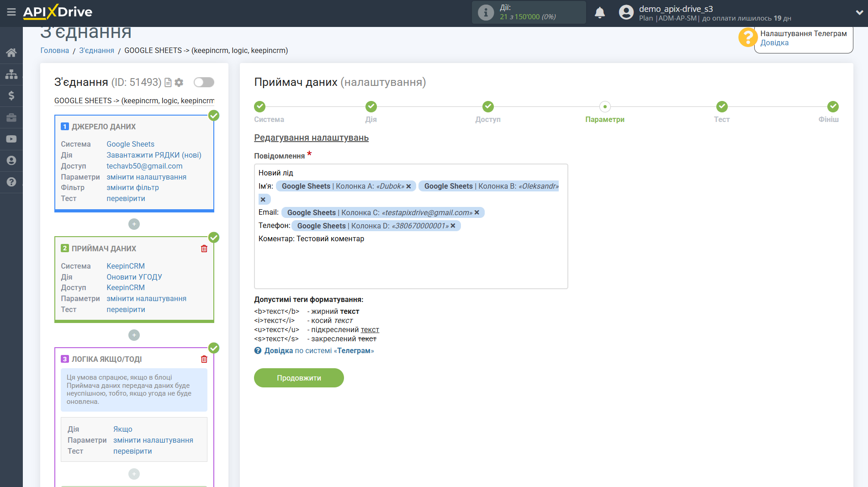Click the actions info icon in header
This screenshot has height=487, width=868.
coord(486,12)
